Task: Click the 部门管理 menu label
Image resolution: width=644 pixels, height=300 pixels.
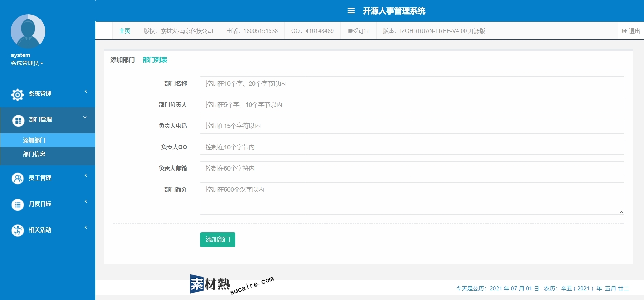Action: point(41,119)
